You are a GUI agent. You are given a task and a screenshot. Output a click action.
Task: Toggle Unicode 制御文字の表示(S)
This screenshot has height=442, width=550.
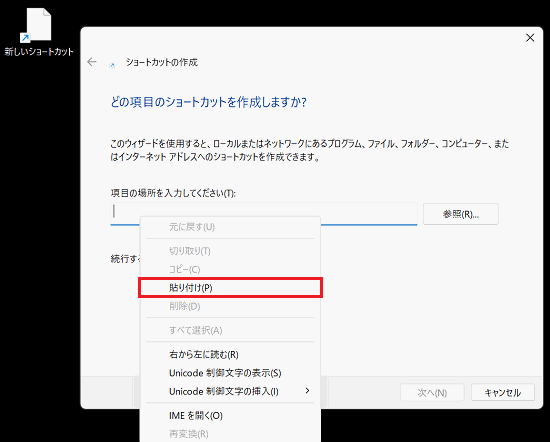(230, 373)
